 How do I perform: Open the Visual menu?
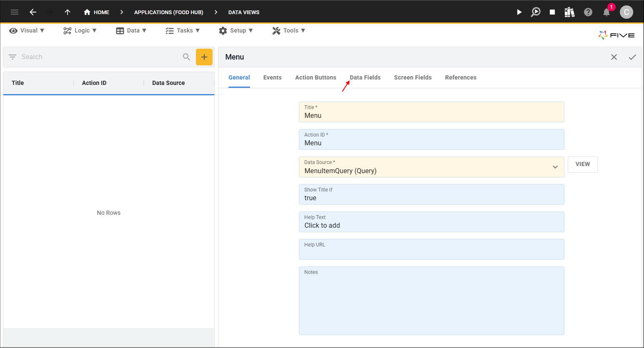(27, 30)
